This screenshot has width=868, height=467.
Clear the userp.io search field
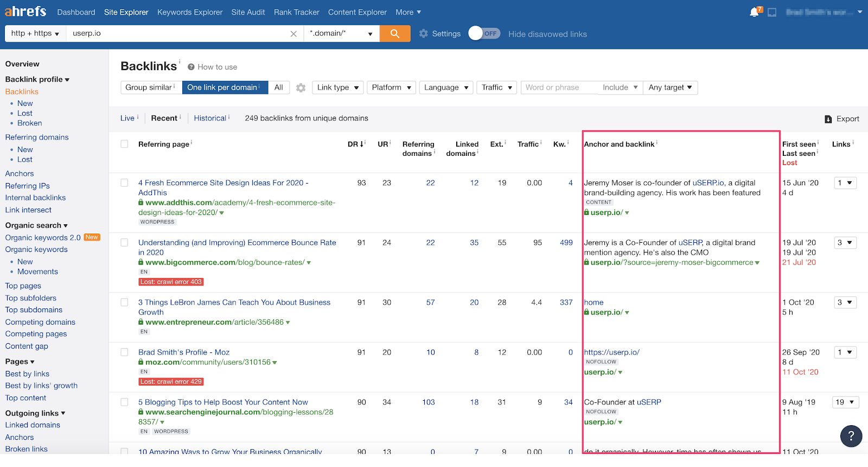293,34
